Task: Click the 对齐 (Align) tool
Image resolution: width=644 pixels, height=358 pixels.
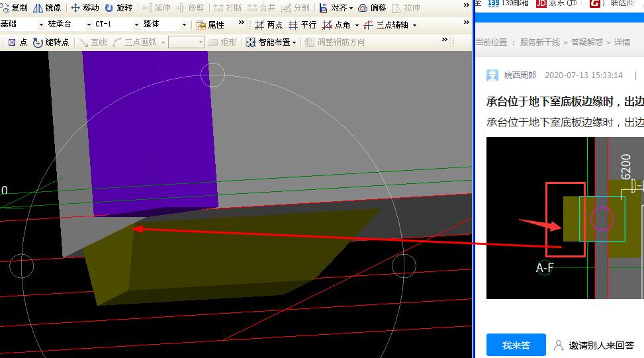Action: tap(333, 8)
